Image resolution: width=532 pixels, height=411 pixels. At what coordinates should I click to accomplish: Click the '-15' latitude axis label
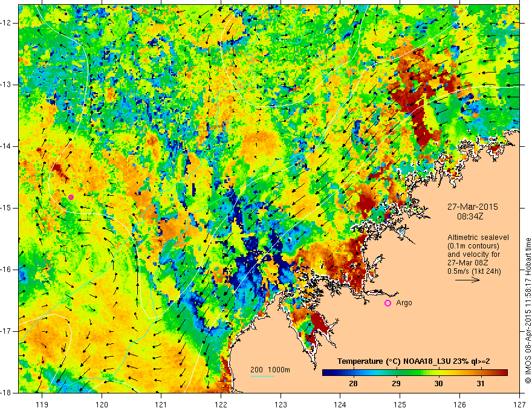tap(7, 208)
